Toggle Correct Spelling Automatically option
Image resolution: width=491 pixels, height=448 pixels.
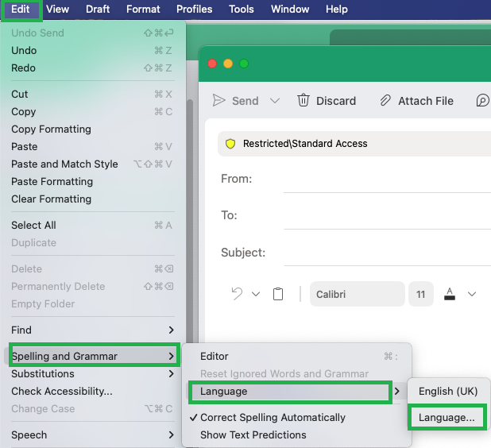click(x=273, y=417)
